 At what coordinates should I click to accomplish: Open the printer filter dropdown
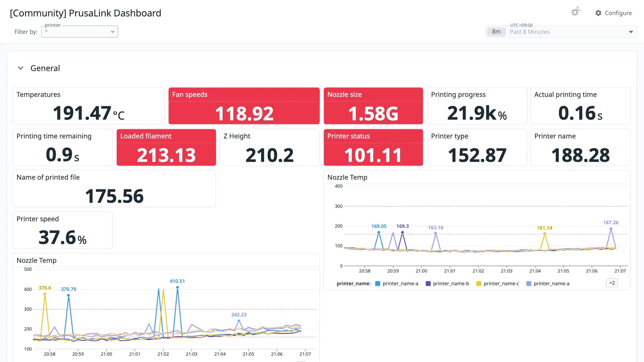pos(79,32)
